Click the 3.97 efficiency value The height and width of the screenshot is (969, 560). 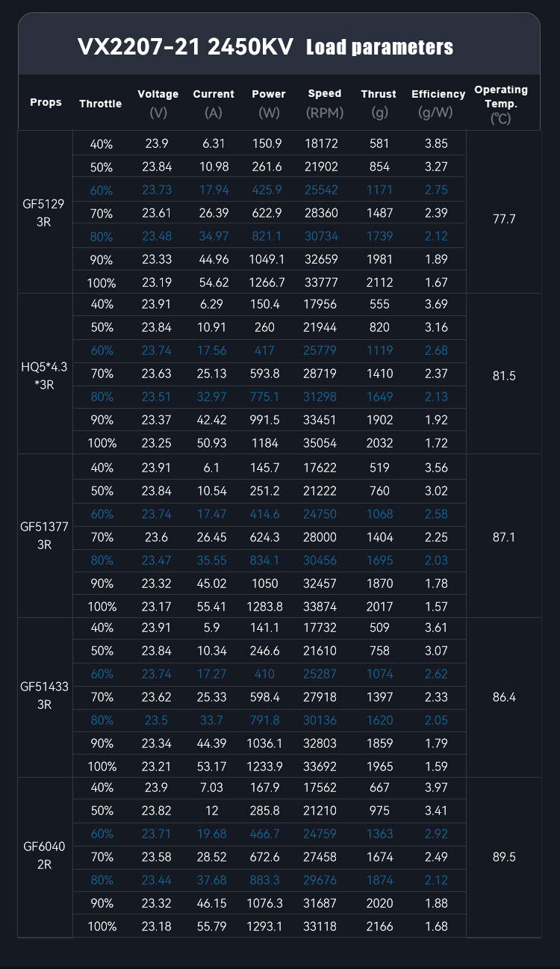(436, 787)
